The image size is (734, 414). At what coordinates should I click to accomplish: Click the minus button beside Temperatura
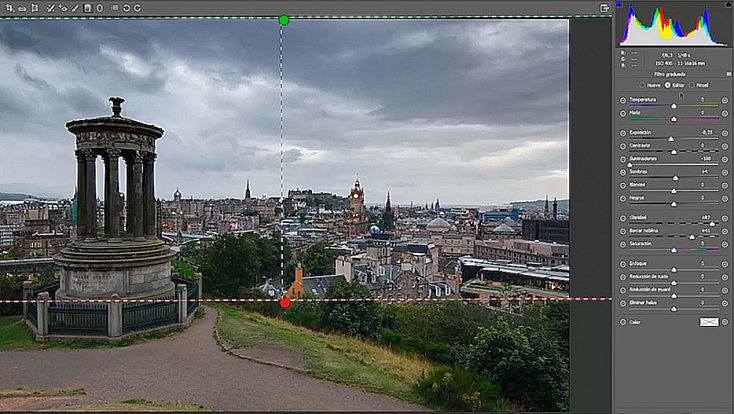(623, 100)
